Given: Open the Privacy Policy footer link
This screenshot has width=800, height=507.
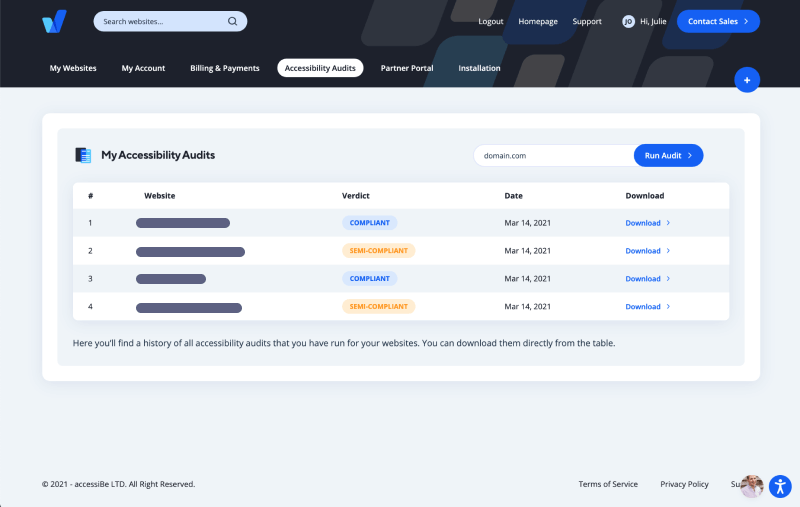Looking at the screenshot, I should pos(684,484).
